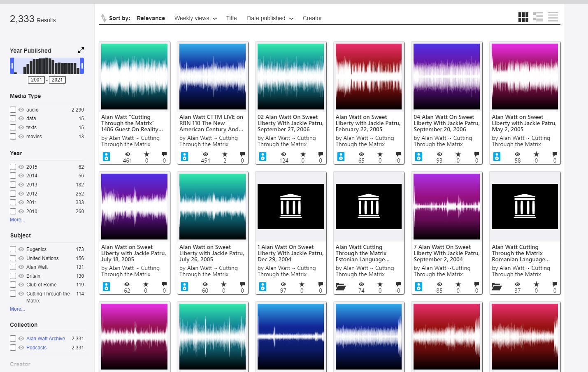This screenshot has height=372, width=588.
Task: Click audio icon on 1486 Guest On Reality item
Action: pos(106,157)
